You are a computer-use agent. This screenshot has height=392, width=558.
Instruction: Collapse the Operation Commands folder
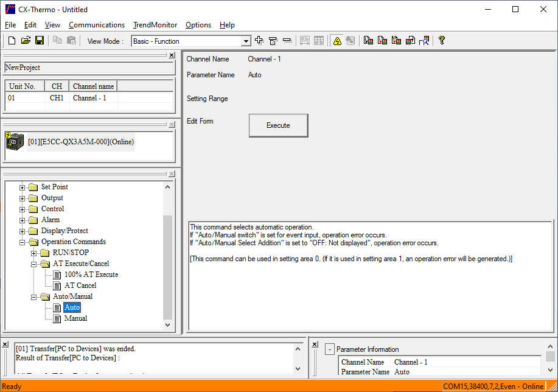[x=22, y=242]
